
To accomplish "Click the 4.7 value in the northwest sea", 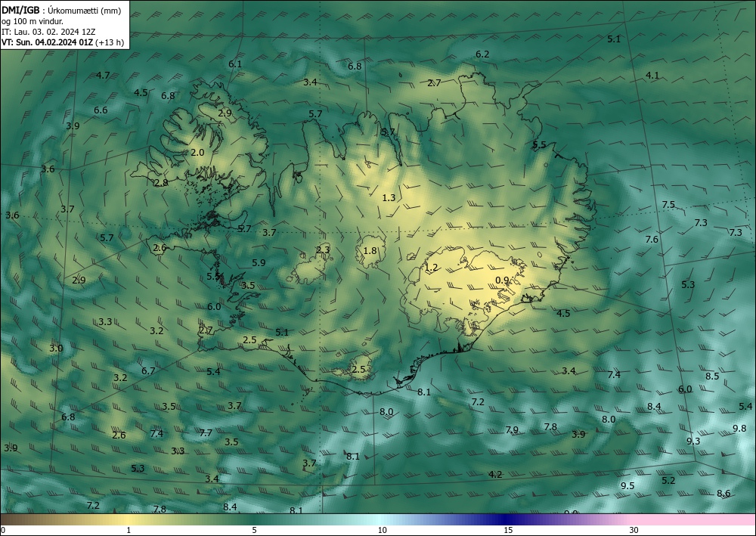I will tap(103, 75).
